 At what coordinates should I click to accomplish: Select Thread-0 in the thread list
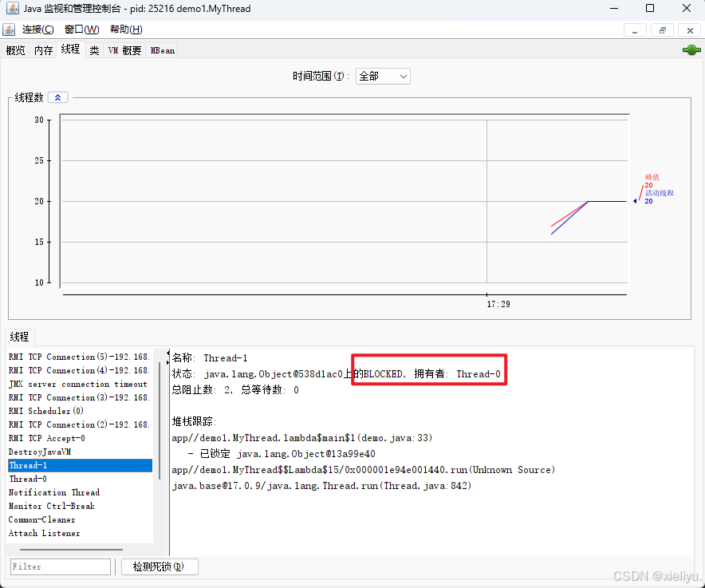coord(80,479)
